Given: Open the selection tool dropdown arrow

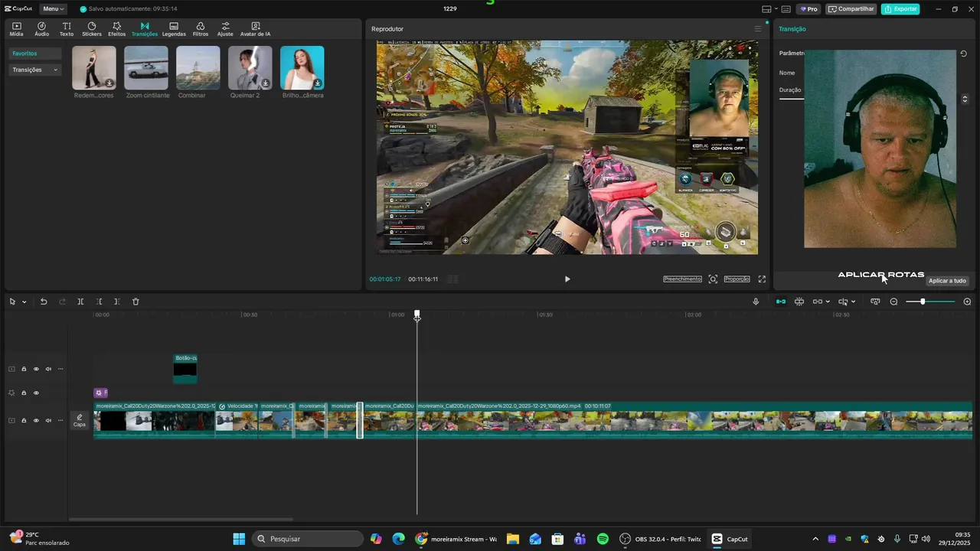Looking at the screenshot, I should click(x=24, y=302).
